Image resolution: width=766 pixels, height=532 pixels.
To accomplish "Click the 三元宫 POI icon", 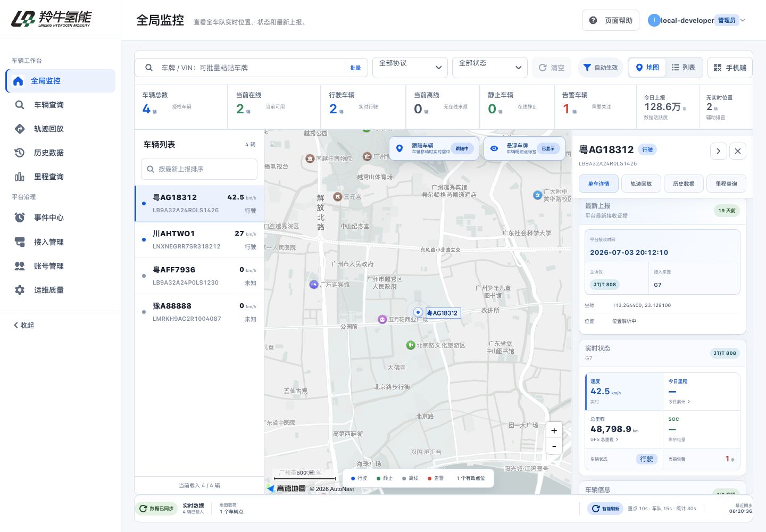I will 337,197.
